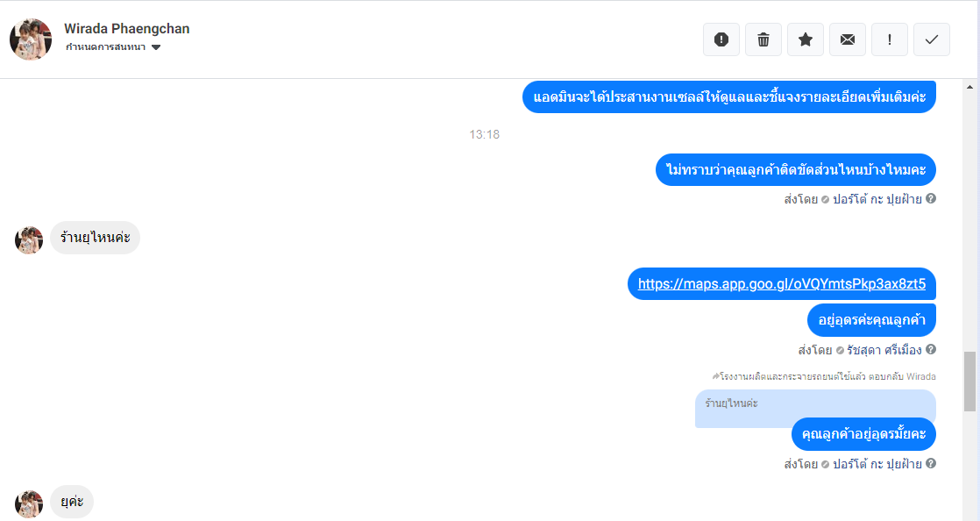Image resolution: width=980 pixels, height=521 pixels.
Task: Click the help icon after the last reply
Action: tap(931, 463)
